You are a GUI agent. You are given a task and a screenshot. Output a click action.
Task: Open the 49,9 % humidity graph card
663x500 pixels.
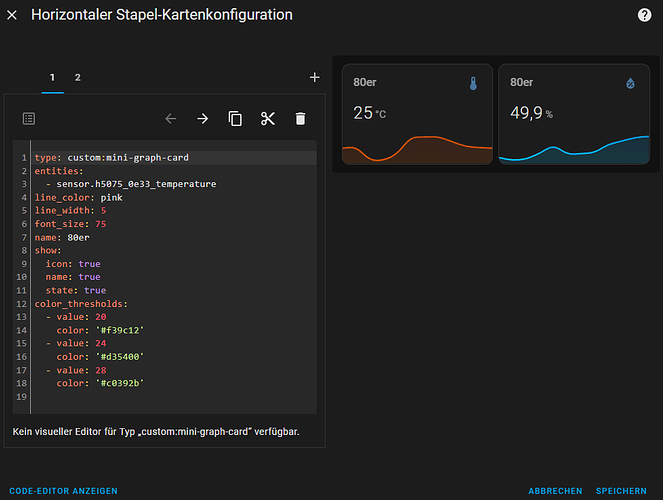click(x=573, y=115)
